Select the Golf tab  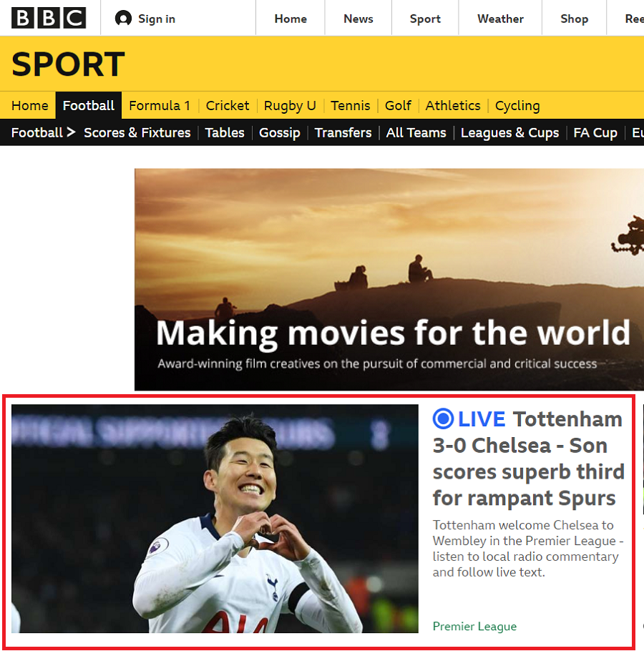click(398, 105)
